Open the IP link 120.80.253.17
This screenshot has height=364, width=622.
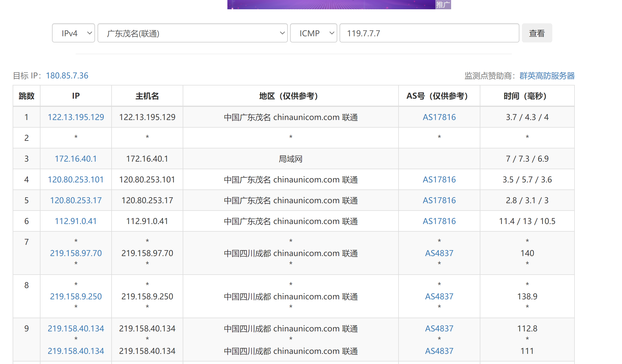[76, 200]
